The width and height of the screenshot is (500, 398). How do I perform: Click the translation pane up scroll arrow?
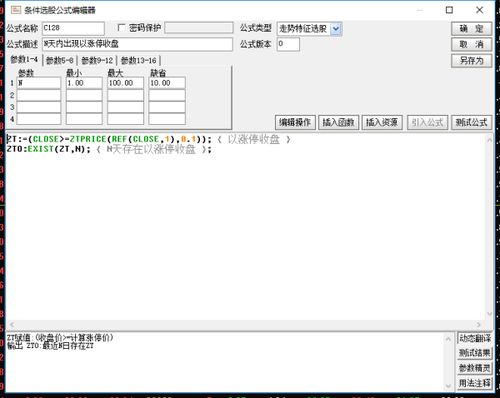pos(448,339)
